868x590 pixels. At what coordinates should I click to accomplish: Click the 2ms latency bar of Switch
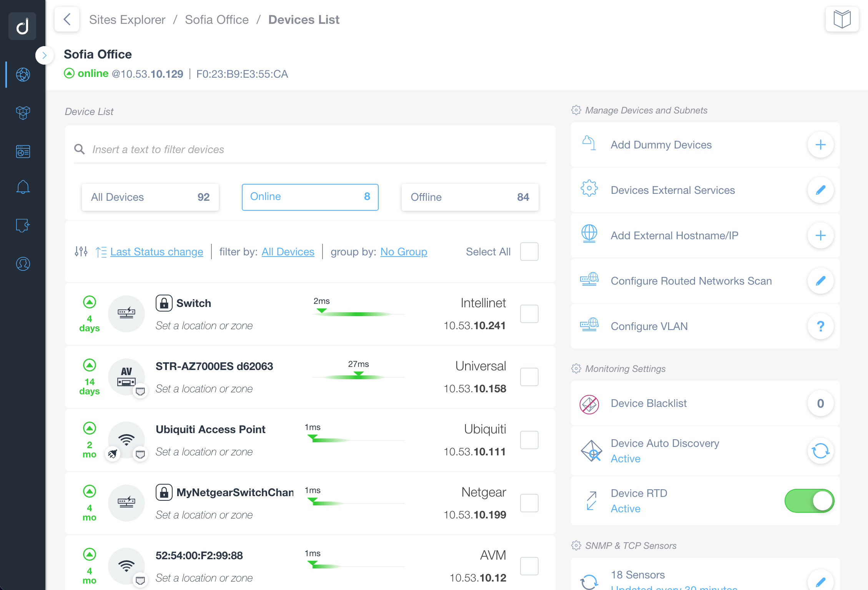click(x=358, y=314)
